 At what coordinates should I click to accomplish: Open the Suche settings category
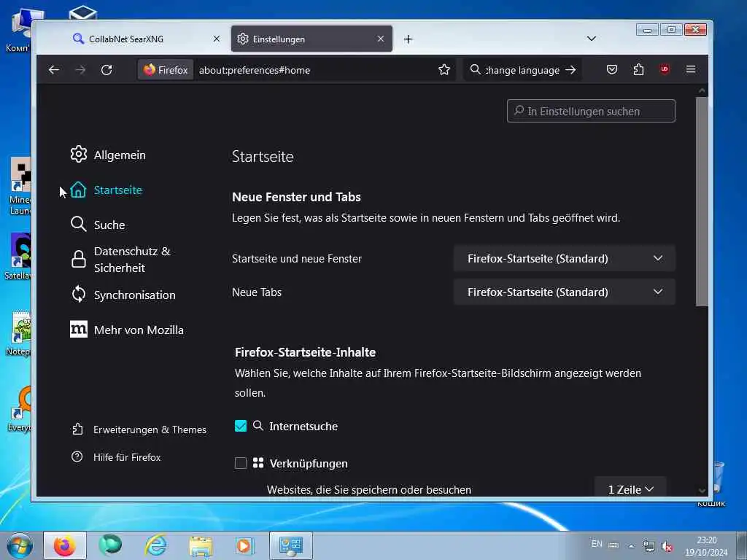point(98,225)
